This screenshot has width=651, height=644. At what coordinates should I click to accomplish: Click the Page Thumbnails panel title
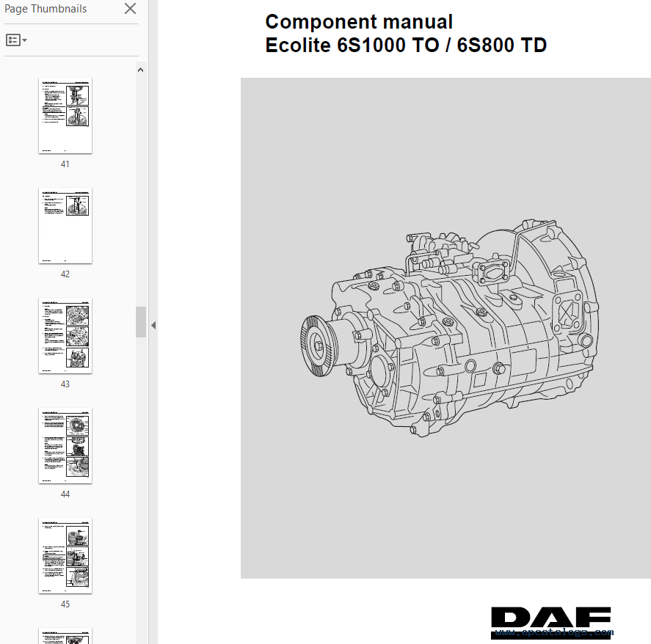pyautogui.click(x=46, y=9)
